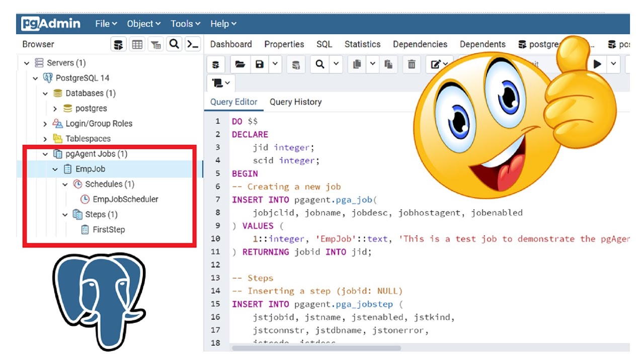The height and width of the screenshot is (362, 644).
Task: Open the Execute options dropdown arrow
Action: 614,64
